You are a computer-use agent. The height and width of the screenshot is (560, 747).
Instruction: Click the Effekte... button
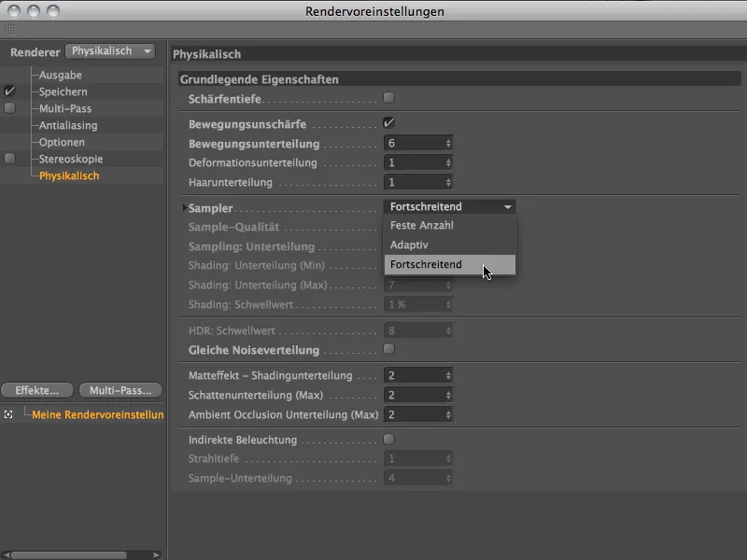(x=37, y=390)
